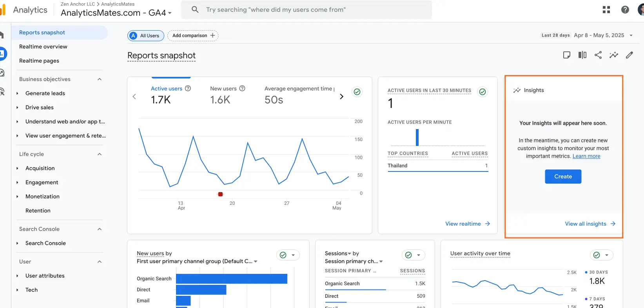This screenshot has height=308, width=644.
Task: Click the Direct row in sessions table
Action: [375, 296]
